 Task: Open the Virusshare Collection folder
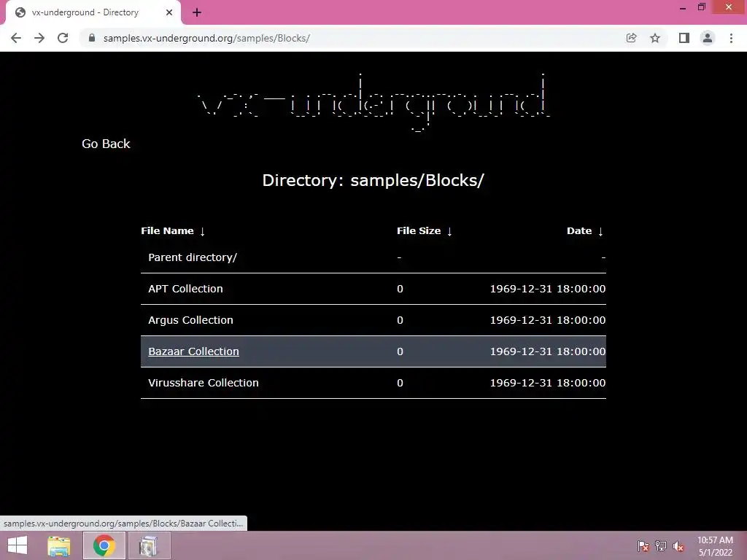click(x=204, y=383)
